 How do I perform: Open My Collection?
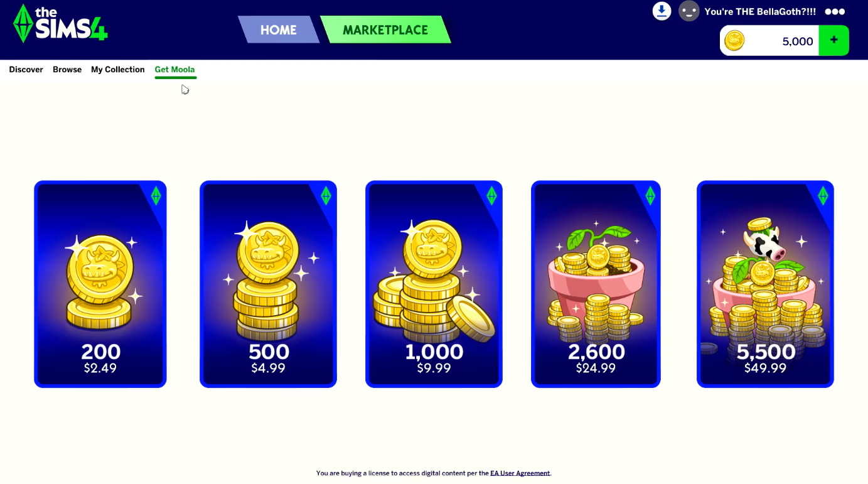point(118,70)
